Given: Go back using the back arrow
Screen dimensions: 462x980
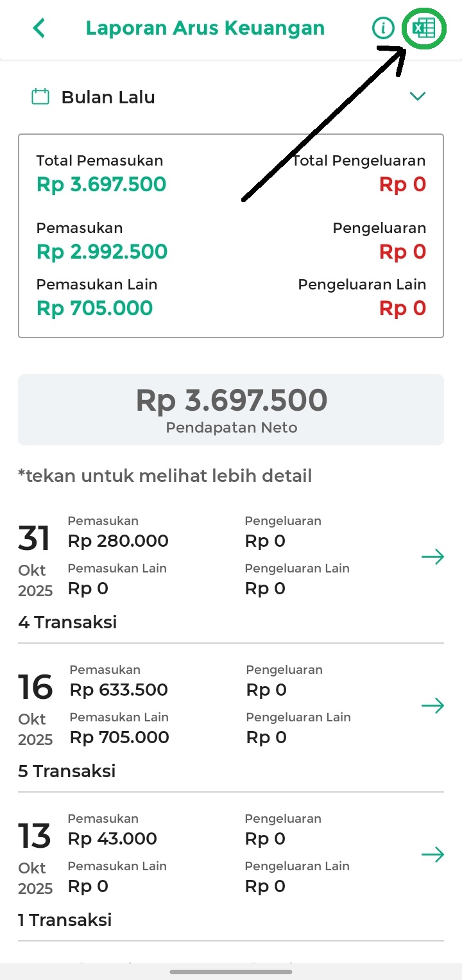Looking at the screenshot, I should 39,28.
